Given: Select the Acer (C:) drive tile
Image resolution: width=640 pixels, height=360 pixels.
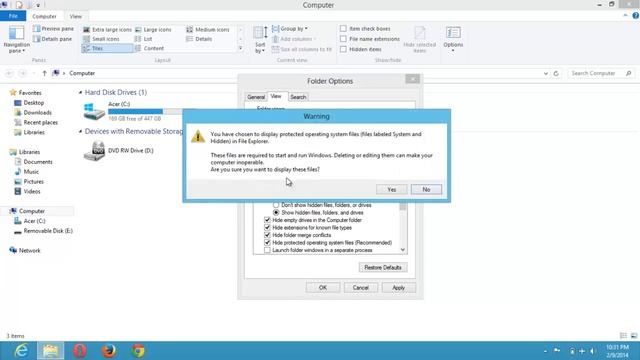Looking at the screenshot, I should pyautogui.click(x=133, y=111).
